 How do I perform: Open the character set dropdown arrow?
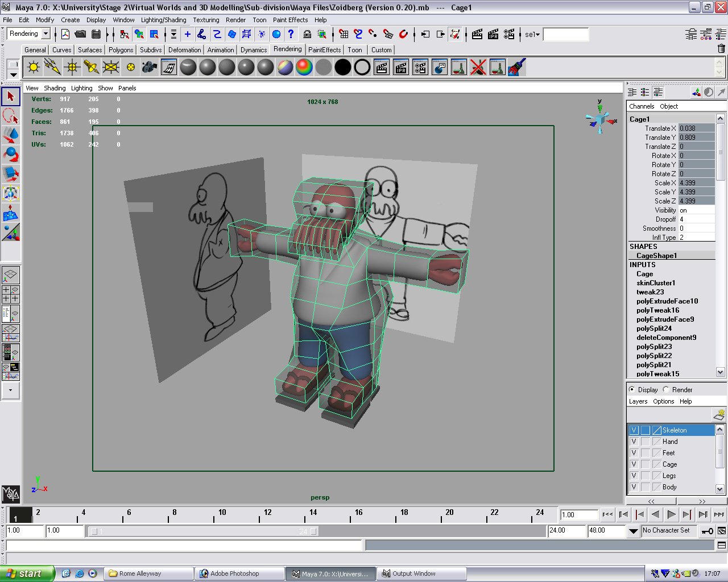click(x=634, y=531)
